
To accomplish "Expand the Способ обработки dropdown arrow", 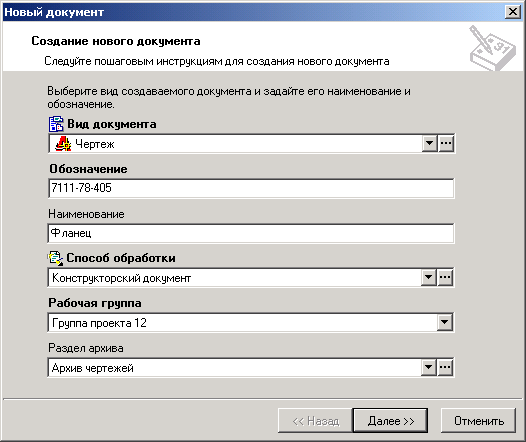I will click(428, 277).
